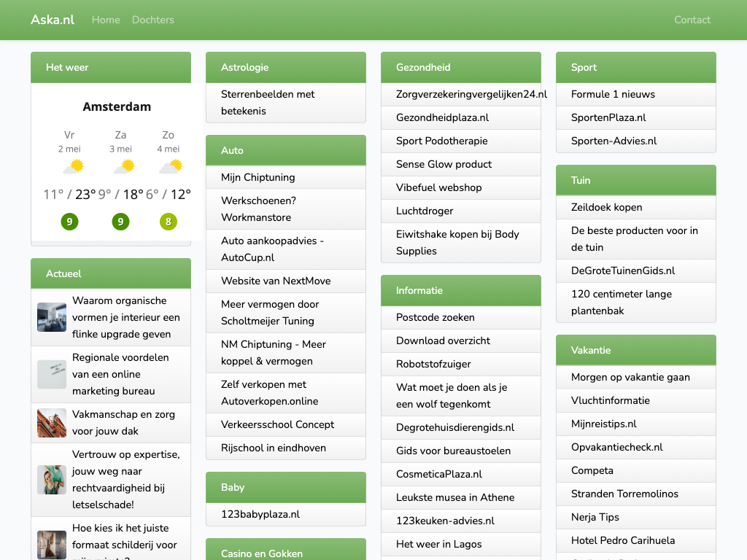This screenshot has height=560, width=747.
Task: Open the Dochters menu item
Action: pos(153,20)
